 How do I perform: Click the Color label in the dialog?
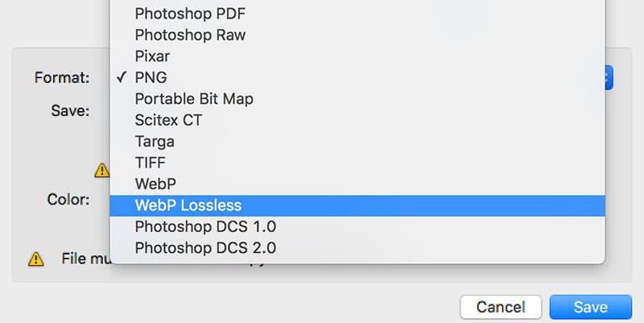68,199
